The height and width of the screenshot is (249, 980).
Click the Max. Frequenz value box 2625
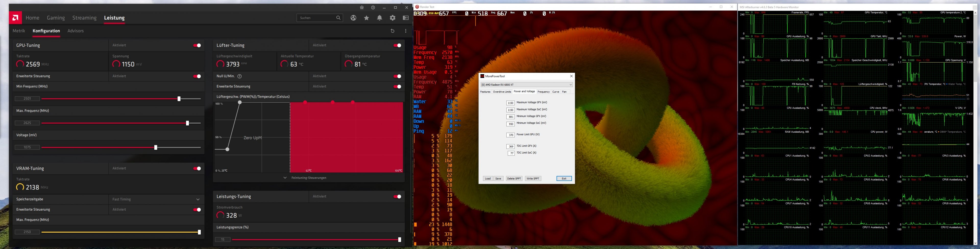[27, 123]
